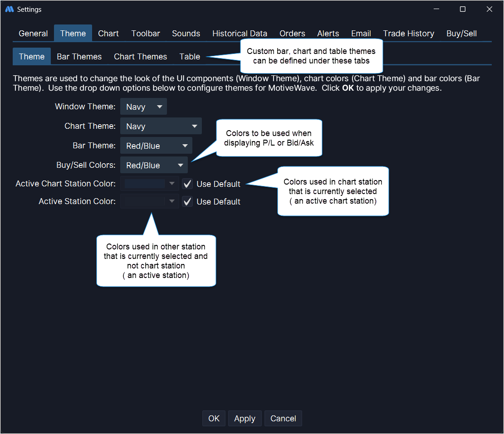Maximize the Settings window
Viewport: 504px width, 434px height.
click(462, 9)
